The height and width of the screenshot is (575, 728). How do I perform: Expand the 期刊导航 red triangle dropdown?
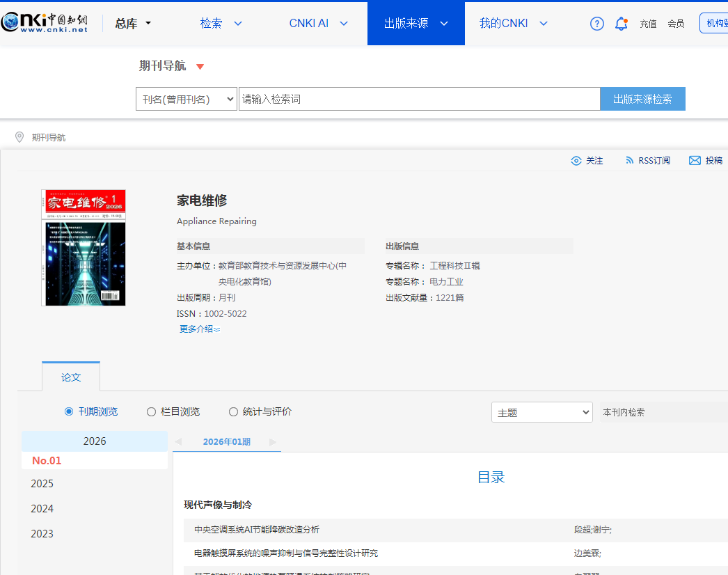point(200,67)
